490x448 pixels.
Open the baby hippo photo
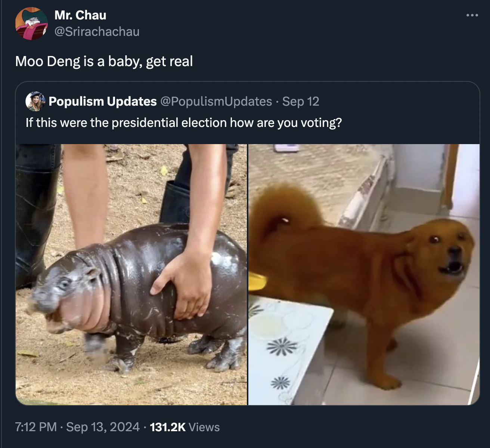tap(131, 274)
